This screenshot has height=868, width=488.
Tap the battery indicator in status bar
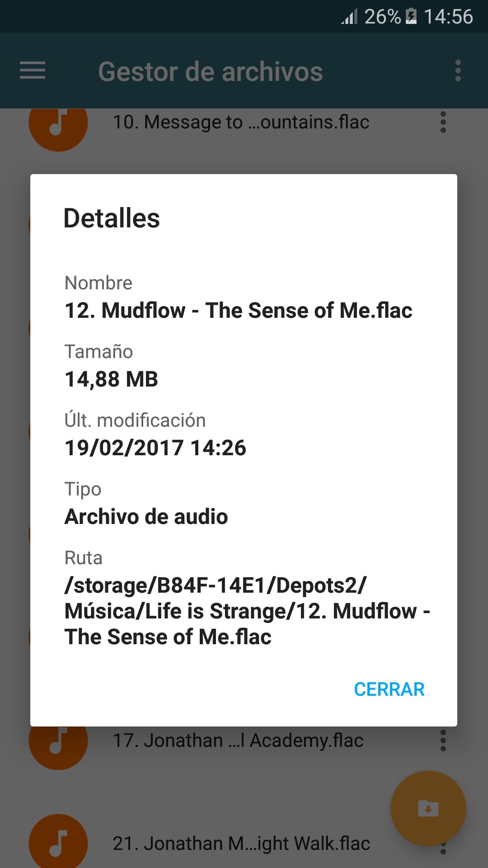point(411,17)
